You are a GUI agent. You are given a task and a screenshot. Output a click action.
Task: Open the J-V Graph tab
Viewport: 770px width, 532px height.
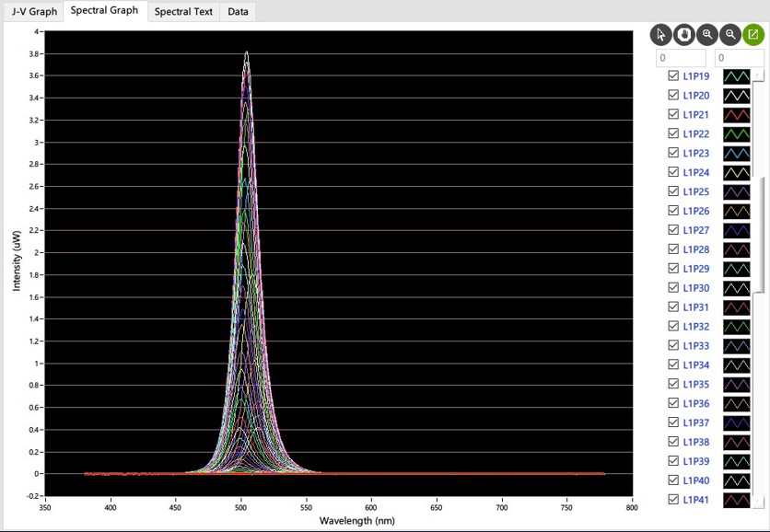pos(34,12)
